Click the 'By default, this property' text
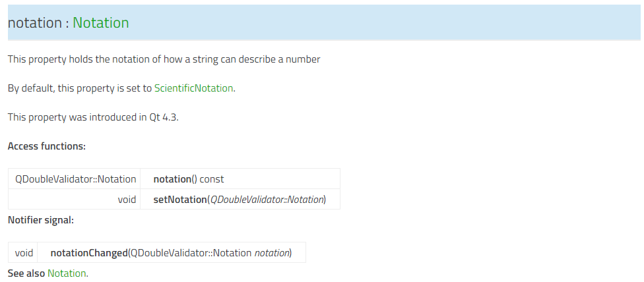The height and width of the screenshot is (282, 644). pyautogui.click(x=79, y=88)
